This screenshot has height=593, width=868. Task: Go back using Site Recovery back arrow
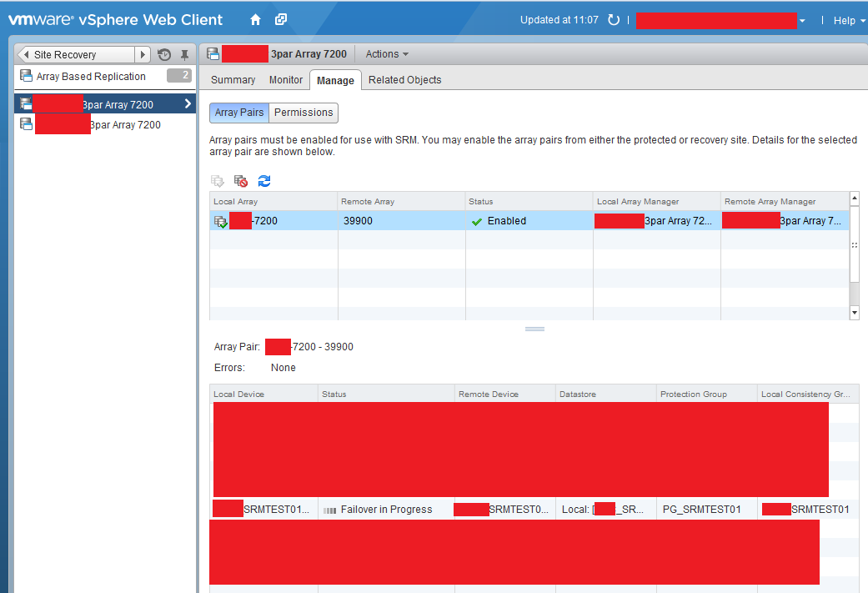24,55
